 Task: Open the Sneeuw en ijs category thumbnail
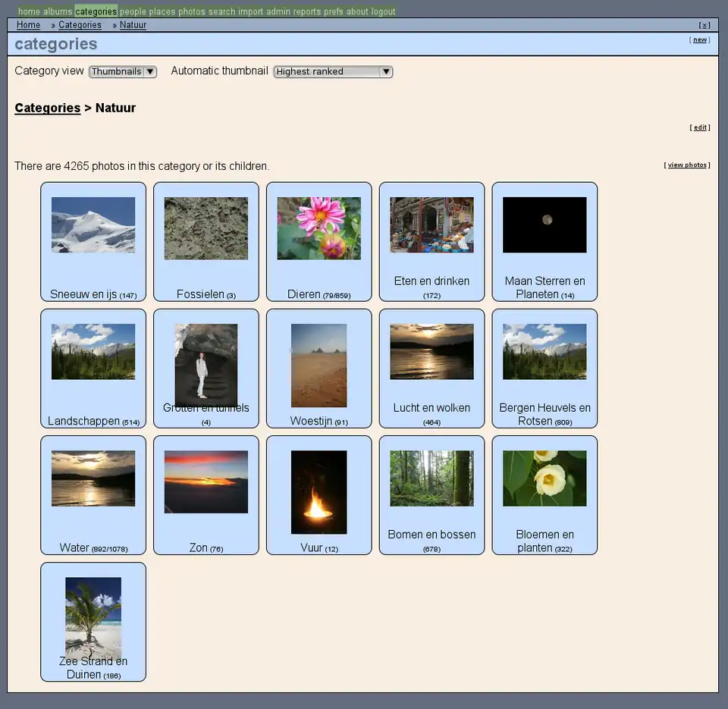tap(93, 224)
